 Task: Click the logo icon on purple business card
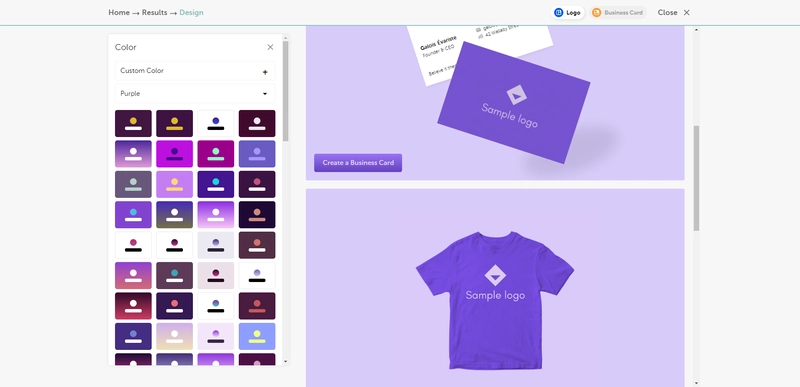pos(516,95)
